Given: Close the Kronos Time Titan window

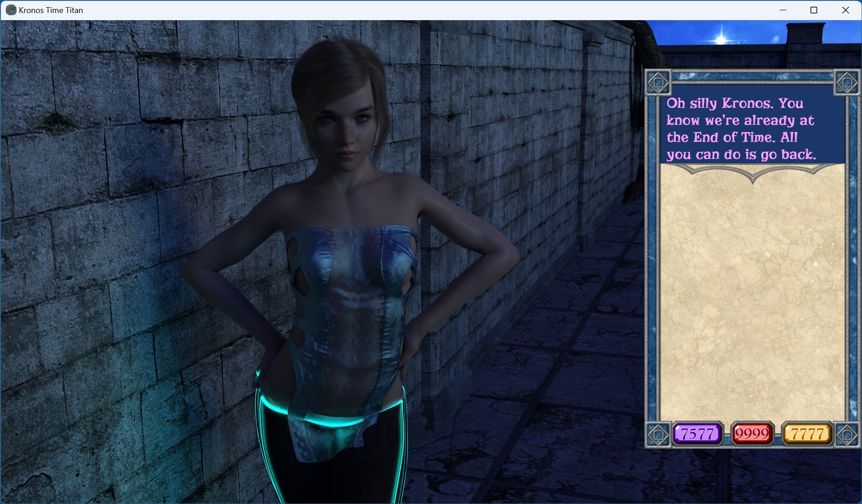Looking at the screenshot, I should point(845,10).
